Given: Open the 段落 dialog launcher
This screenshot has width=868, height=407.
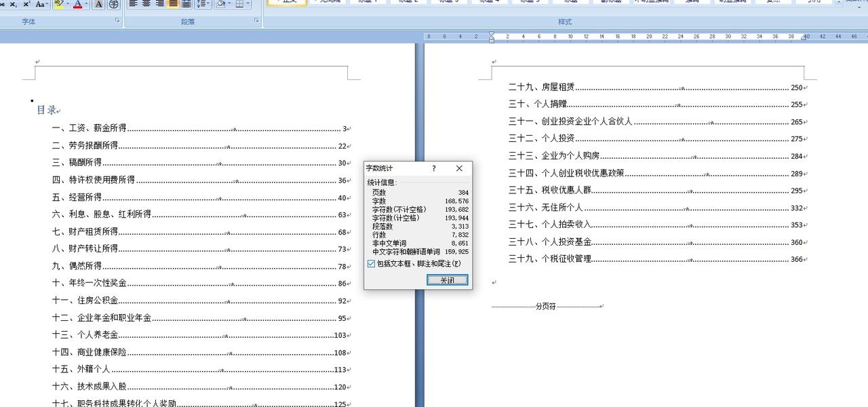Looking at the screenshot, I should [x=256, y=21].
